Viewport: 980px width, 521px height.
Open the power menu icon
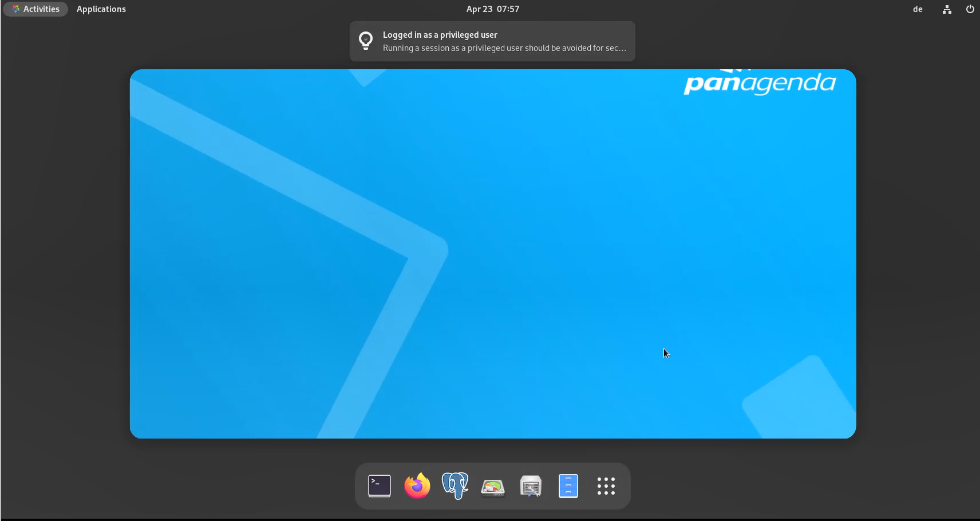coord(970,9)
